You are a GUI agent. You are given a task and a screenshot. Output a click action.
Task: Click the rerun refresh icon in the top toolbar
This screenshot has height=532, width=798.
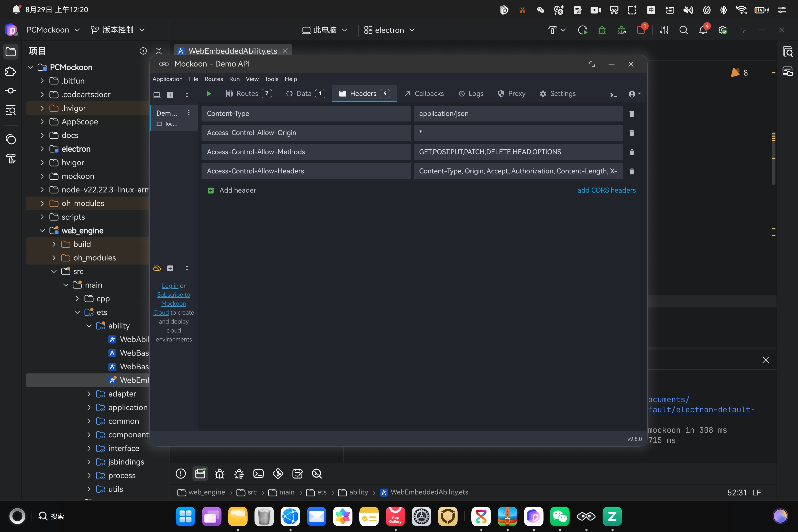(583, 30)
